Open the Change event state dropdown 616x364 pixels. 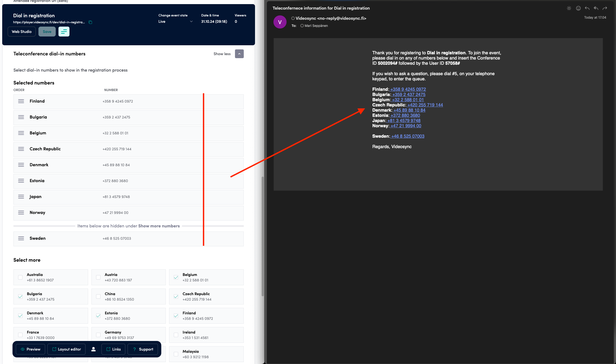(x=176, y=21)
